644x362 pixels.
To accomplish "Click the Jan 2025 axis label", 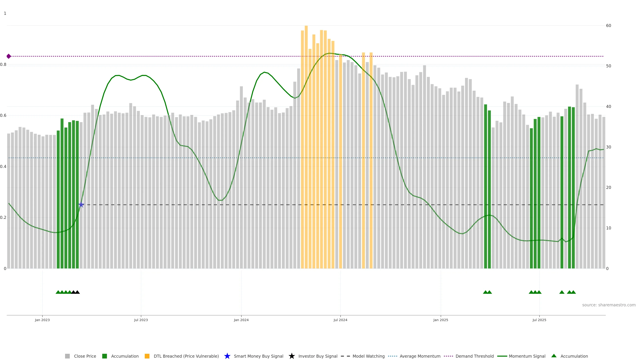I will click(441, 320).
